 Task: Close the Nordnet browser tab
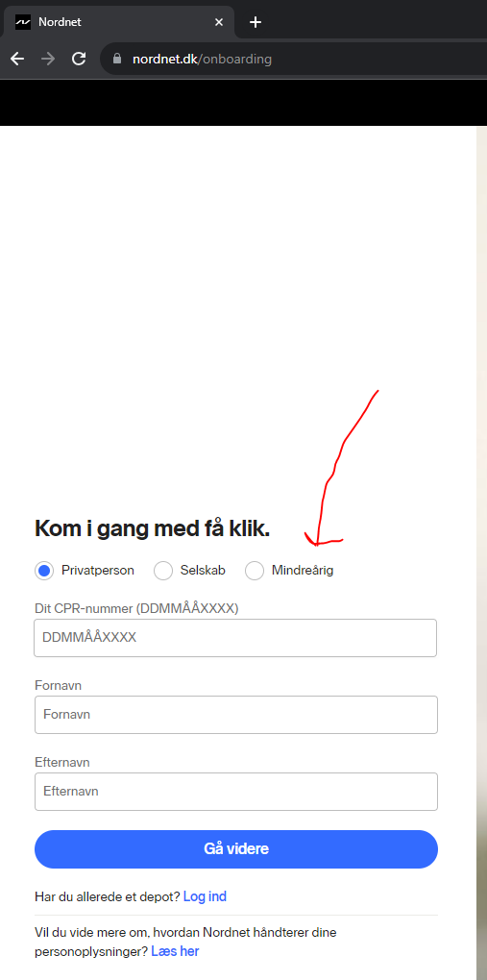219,22
